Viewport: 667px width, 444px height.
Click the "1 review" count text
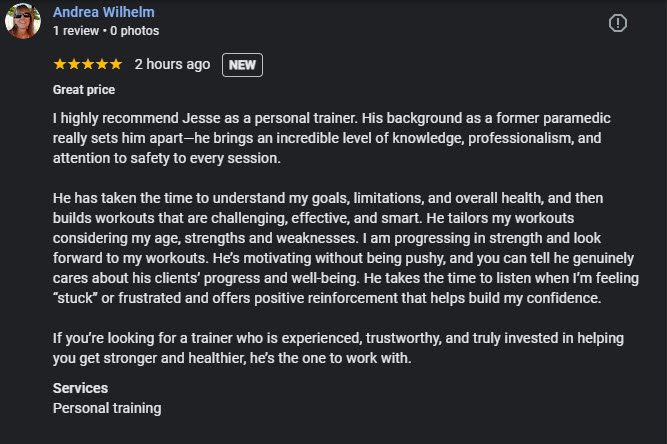click(77, 31)
